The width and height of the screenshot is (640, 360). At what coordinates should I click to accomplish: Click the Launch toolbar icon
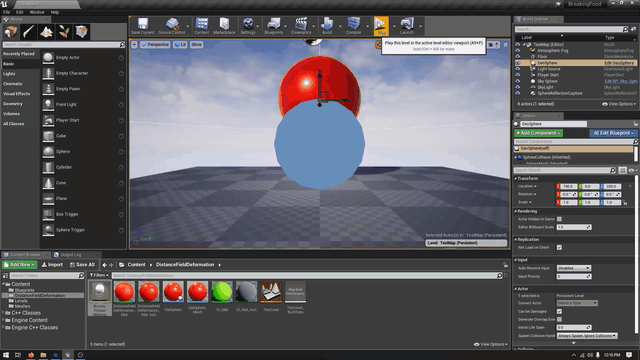tap(407, 26)
